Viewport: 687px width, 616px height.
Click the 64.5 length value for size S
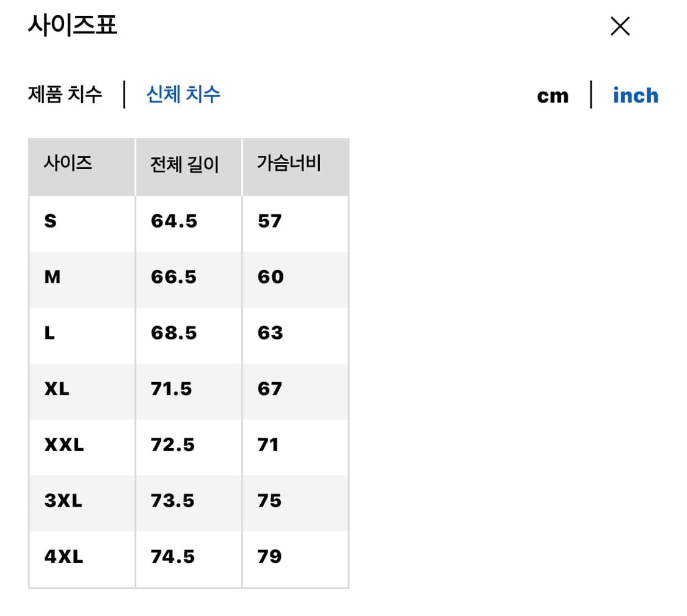(173, 222)
